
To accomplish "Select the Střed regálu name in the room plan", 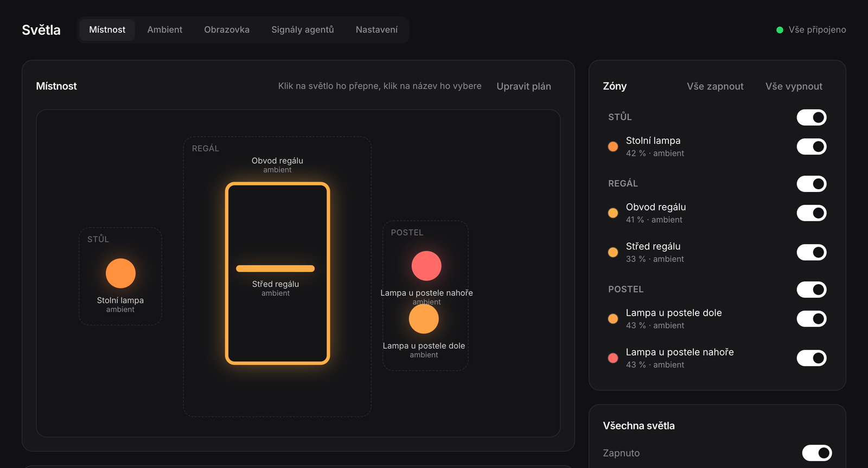I will click(x=276, y=284).
